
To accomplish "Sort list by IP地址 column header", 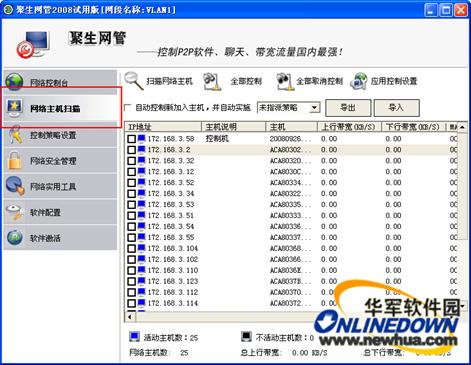I will (x=164, y=127).
